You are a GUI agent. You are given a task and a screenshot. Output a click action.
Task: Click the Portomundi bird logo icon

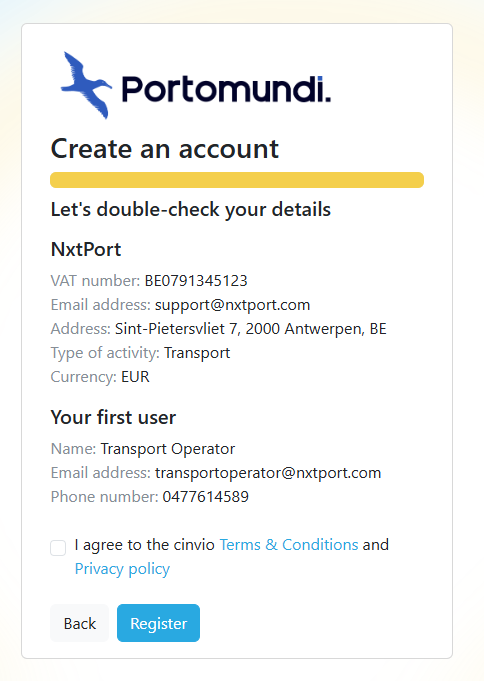tap(86, 85)
